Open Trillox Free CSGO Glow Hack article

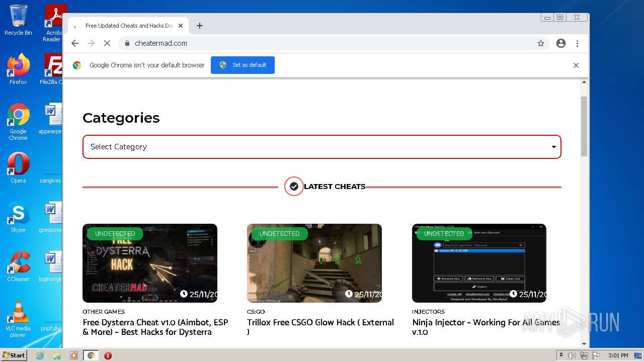coord(320,327)
